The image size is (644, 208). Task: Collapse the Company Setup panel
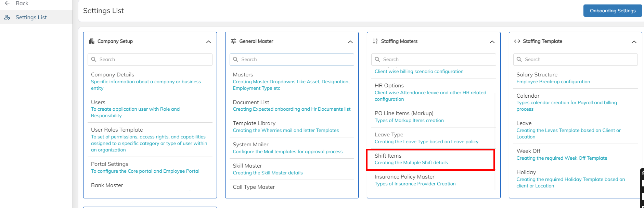click(208, 42)
